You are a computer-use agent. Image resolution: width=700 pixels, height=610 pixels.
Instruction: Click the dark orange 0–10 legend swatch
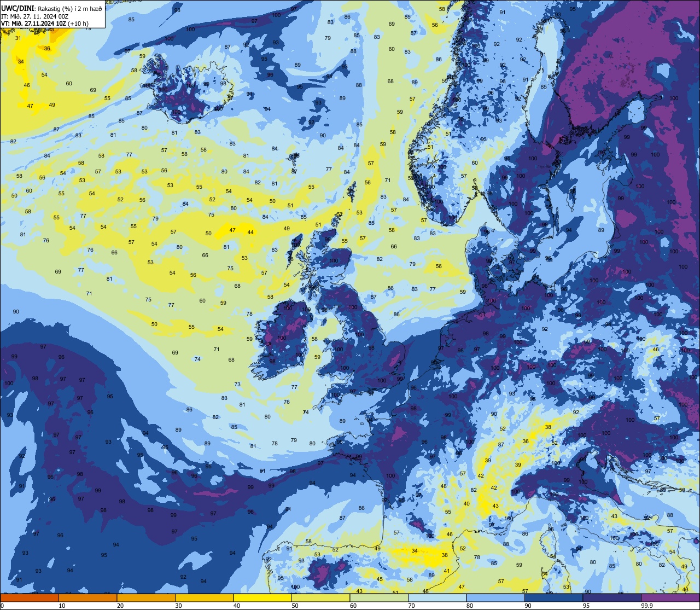coord(30,597)
